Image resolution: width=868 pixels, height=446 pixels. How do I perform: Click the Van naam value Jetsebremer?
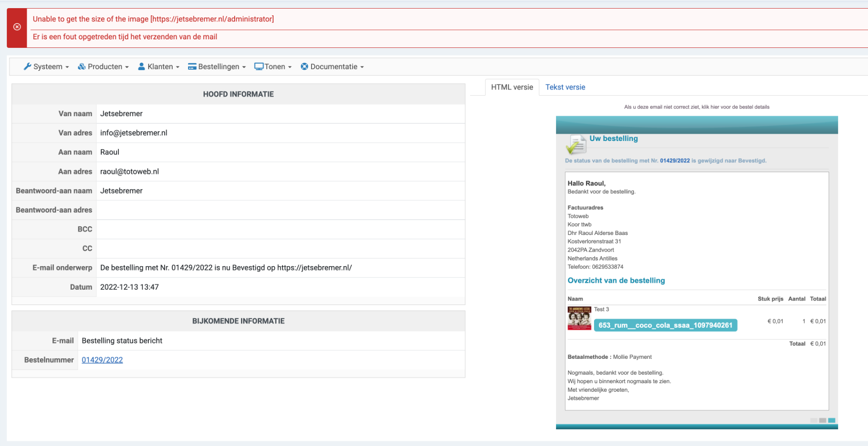pos(121,113)
